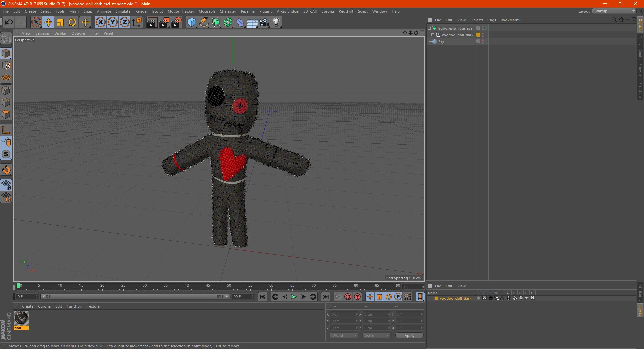Add a Light object
Viewport: 644px width, 349px height.
point(276,22)
